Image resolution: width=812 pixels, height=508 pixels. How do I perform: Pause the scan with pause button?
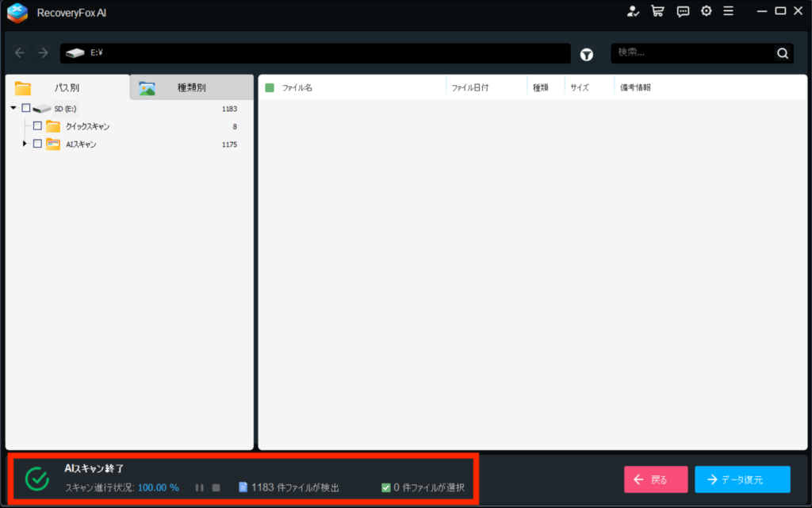pos(200,487)
